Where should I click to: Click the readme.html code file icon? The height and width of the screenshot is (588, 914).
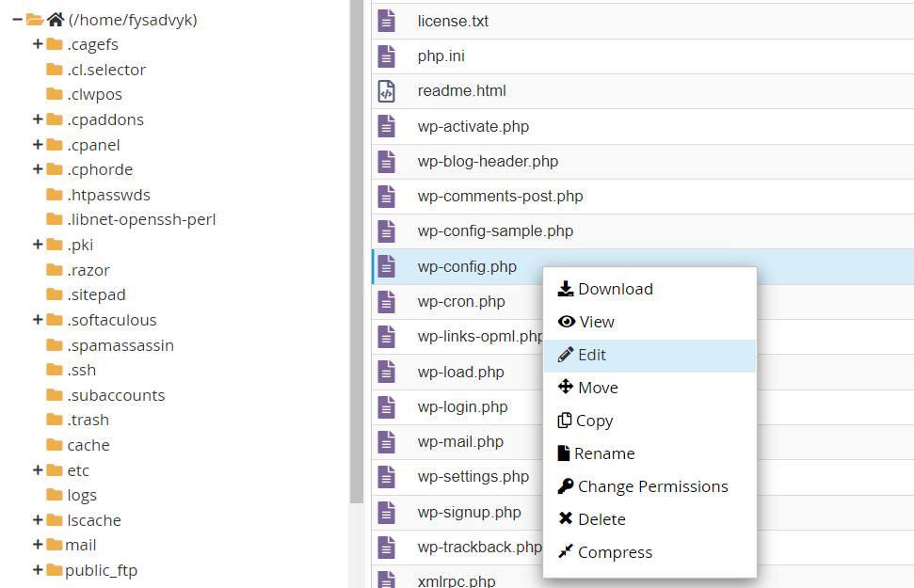pos(386,91)
